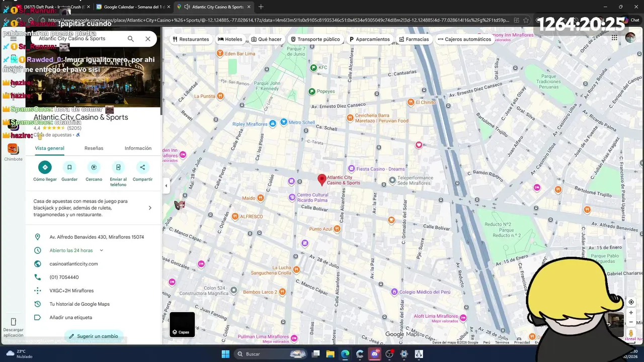
Task: Filter map by Hoteles chip
Action: [x=230, y=39]
